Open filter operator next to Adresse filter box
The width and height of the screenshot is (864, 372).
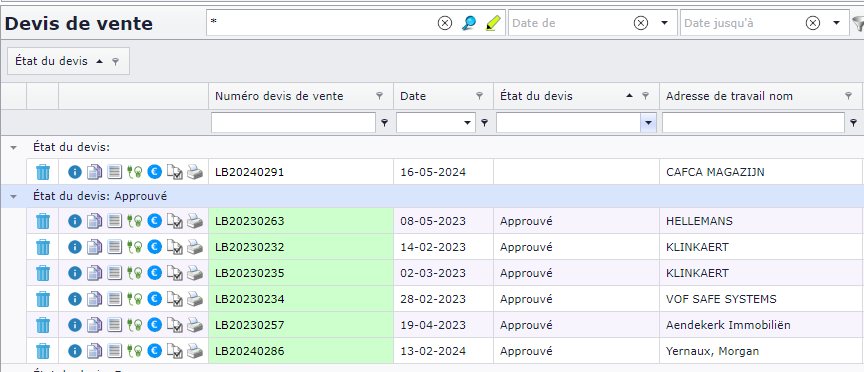pyautogui.click(x=854, y=123)
